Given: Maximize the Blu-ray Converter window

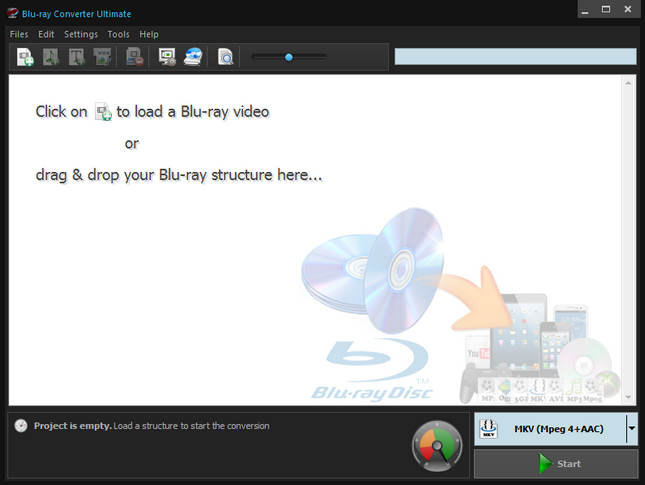Looking at the screenshot, I should pos(606,9).
